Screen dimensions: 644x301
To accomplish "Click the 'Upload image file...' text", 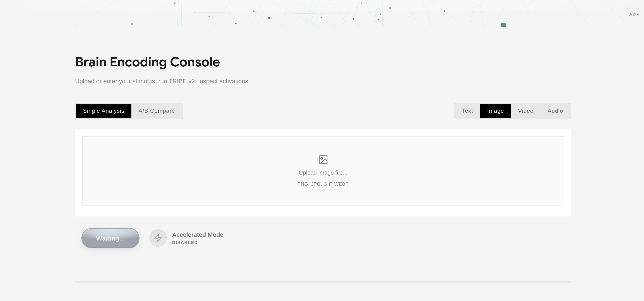I will point(323,173).
